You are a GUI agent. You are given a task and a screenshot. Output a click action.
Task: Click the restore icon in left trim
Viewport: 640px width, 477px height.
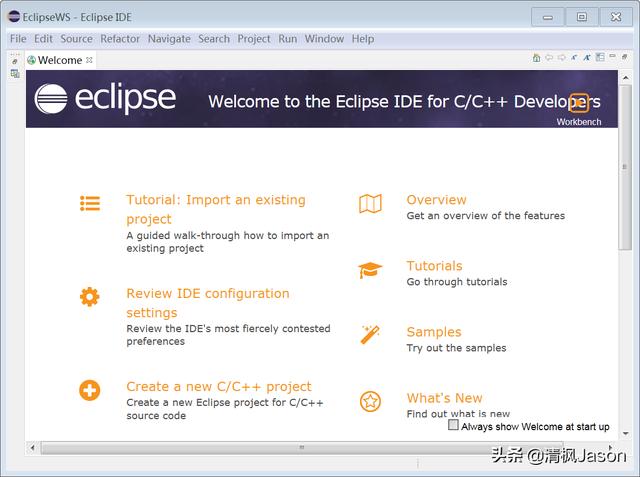click(15, 62)
